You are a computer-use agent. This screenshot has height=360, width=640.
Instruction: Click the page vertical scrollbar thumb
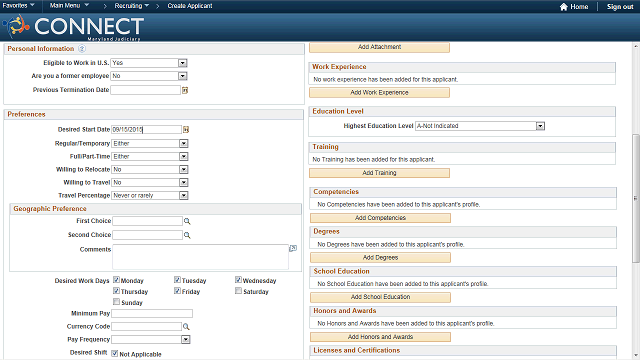click(636, 198)
